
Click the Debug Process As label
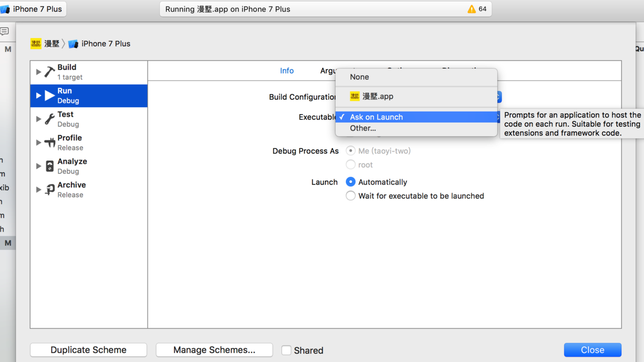coord(305,151)
